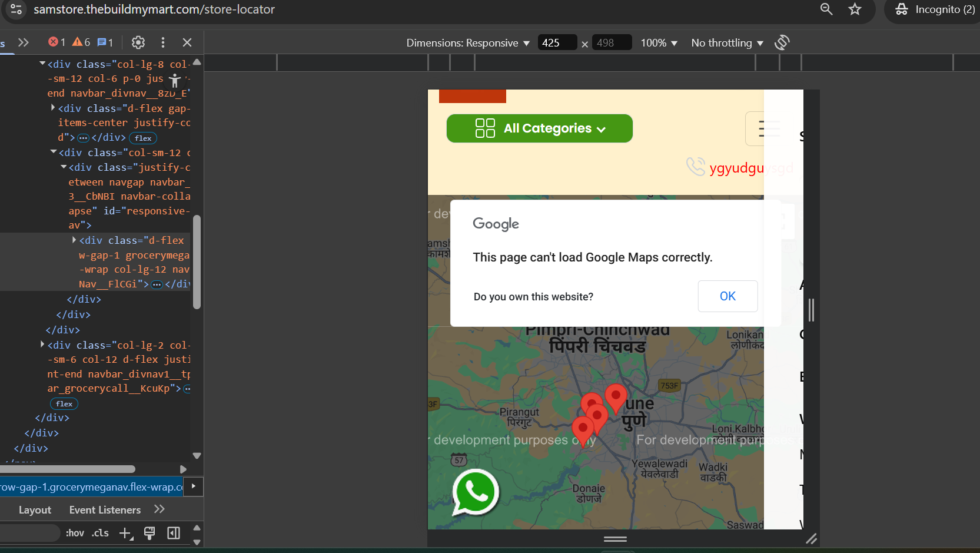Click Elements panel scroll-up arrow

click(x=197, y=62)
